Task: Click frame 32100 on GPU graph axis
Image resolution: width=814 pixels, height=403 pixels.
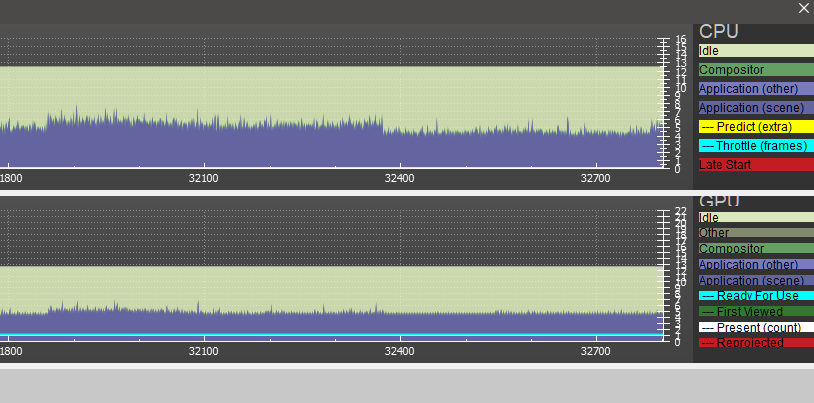Action: 204,352
